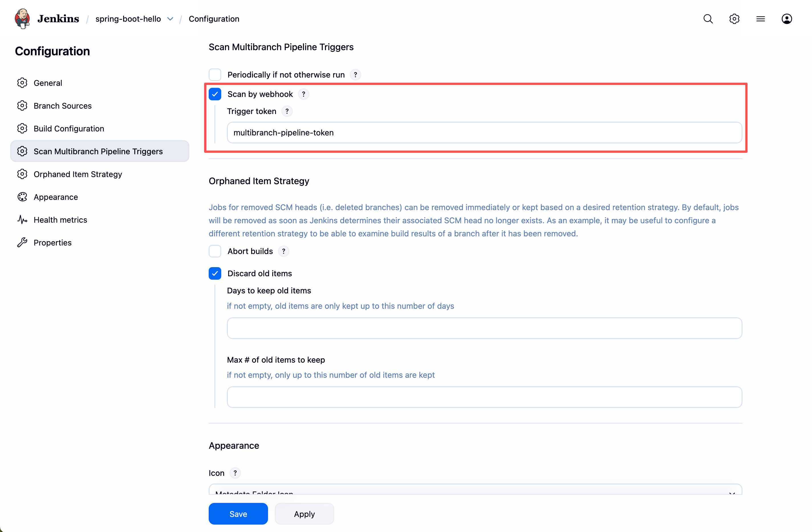Go to Branch Sources section

click(x=62, y=106)
